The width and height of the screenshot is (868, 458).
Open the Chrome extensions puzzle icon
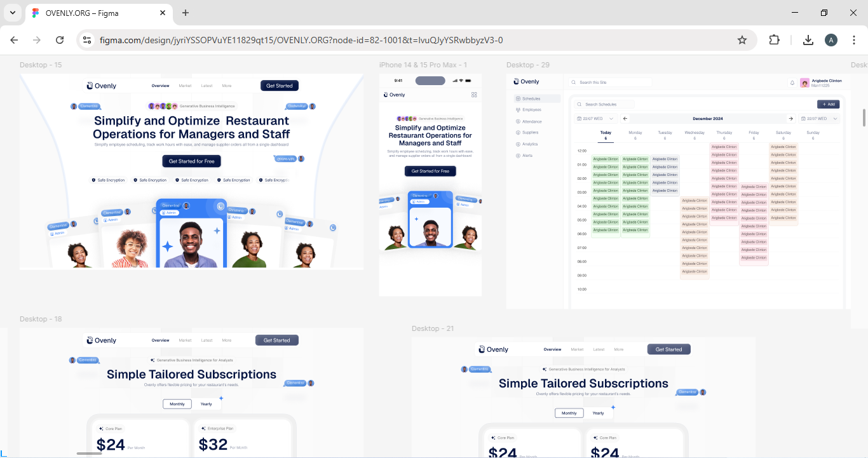tap(774, 40)
